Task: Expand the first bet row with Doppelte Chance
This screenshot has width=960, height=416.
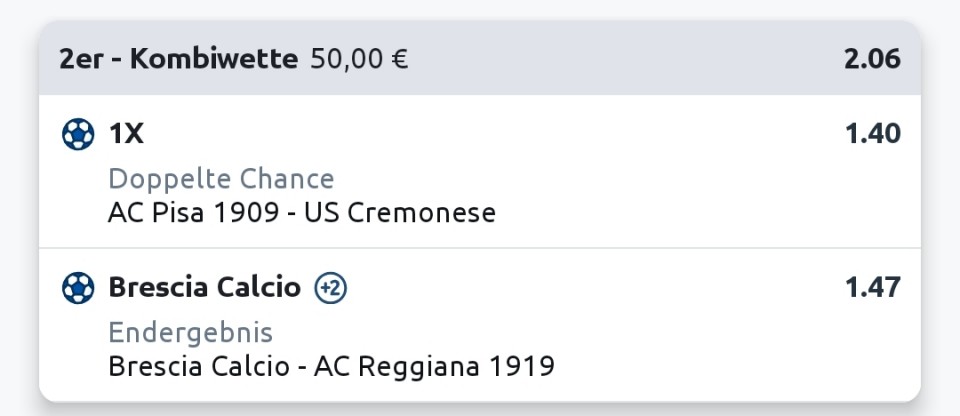Action: 480,172
